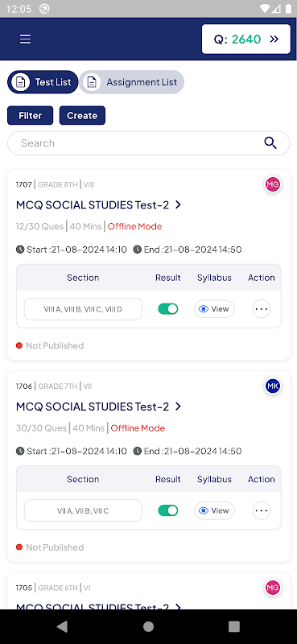
Task: Tap the search magnifier icon
Action: [270, 143]
